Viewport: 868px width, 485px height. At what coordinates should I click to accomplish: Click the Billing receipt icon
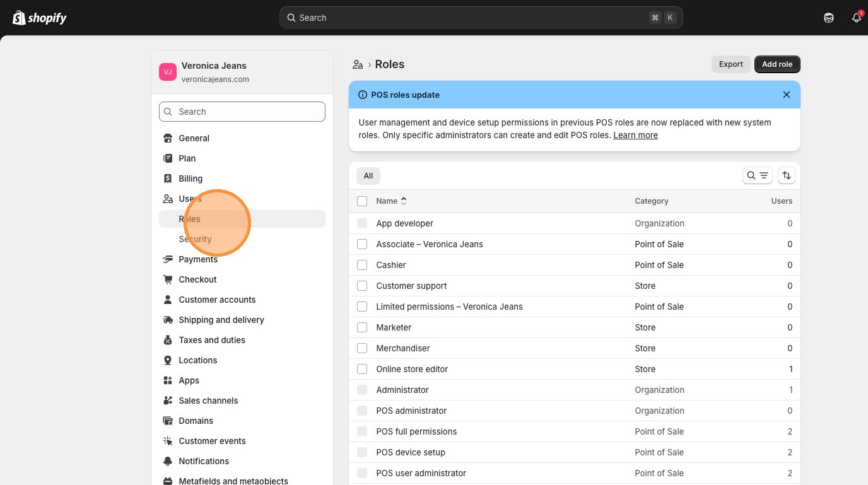click(x=168, y=178)
